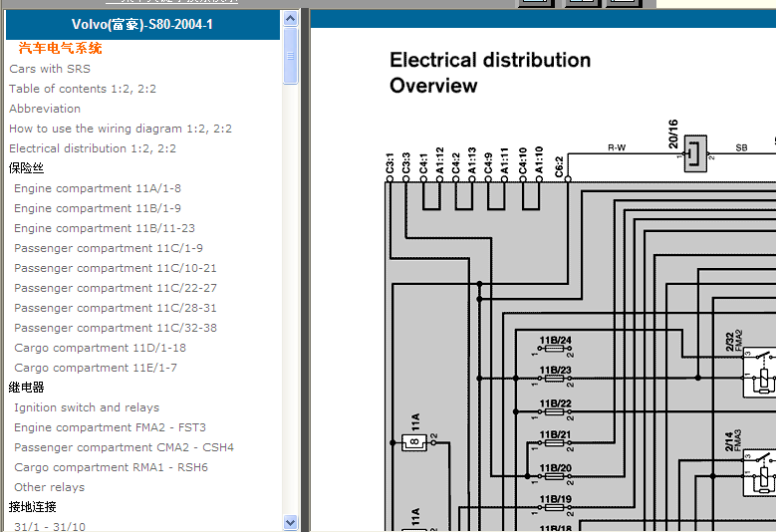Open the Abbreviation page
This screenshot has height=532, width=776.
click(45, 109)
